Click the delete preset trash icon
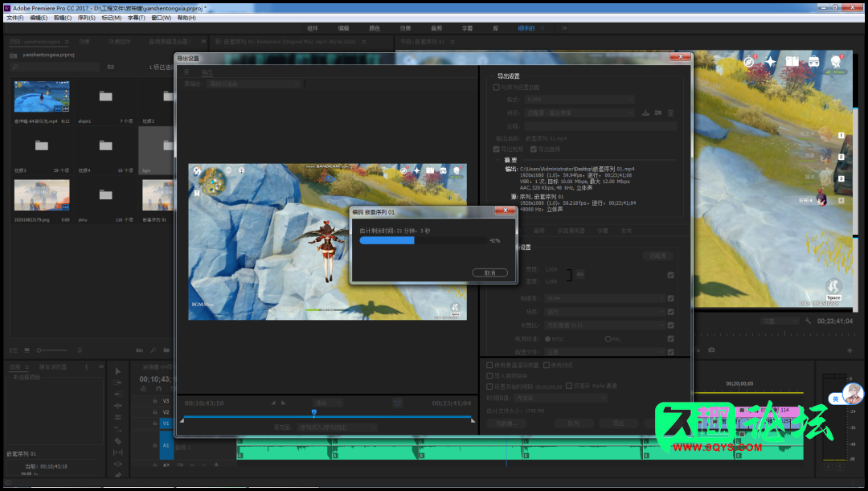The width and height of the screenshot is (868, 491). [x=669, y=113]
